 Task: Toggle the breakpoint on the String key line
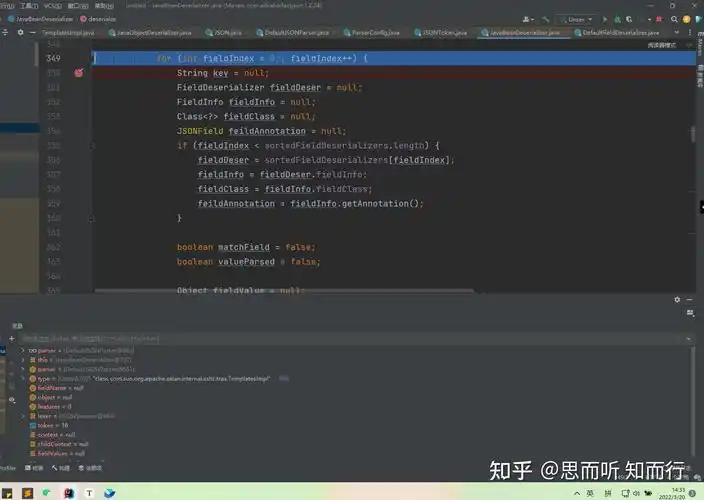(x=79, y=73)
